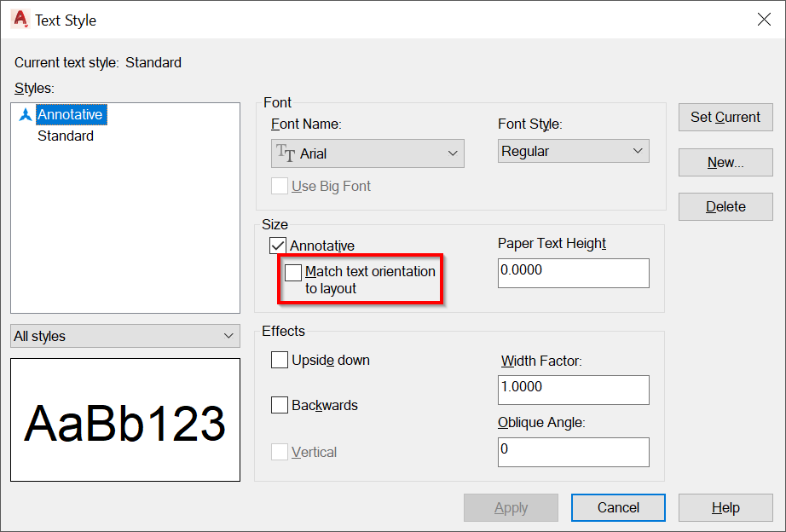Click the AaBb123 style preview area
Screen dimensions: 786x532
coord(124,419)
